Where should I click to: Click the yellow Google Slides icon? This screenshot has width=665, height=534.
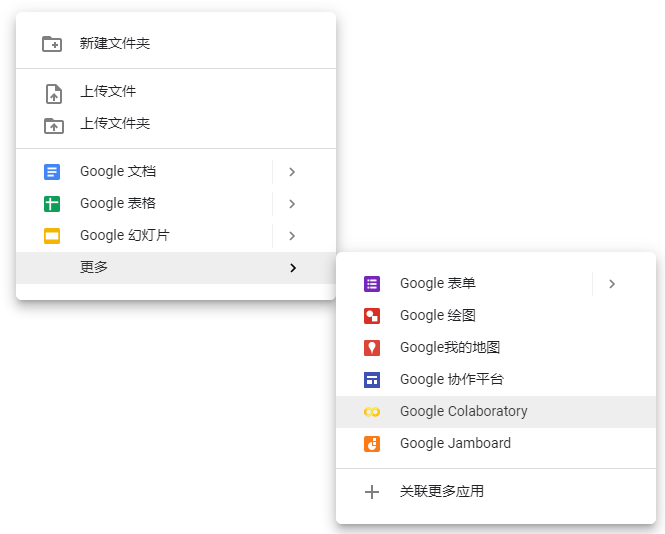(52, 236)
